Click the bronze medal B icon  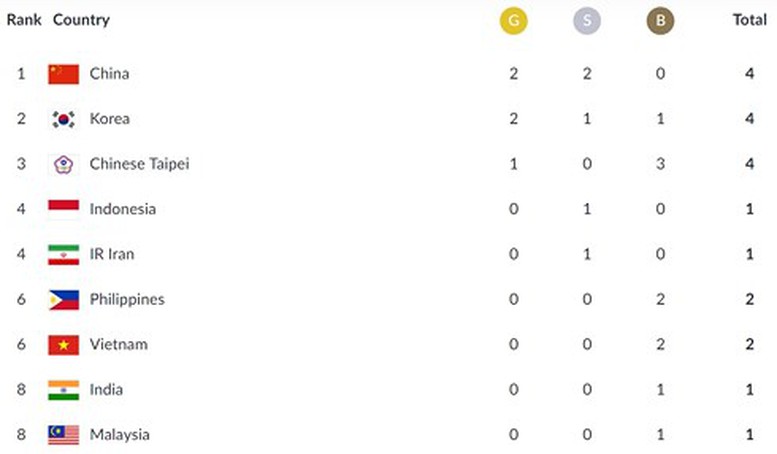(x=660, y=21)
